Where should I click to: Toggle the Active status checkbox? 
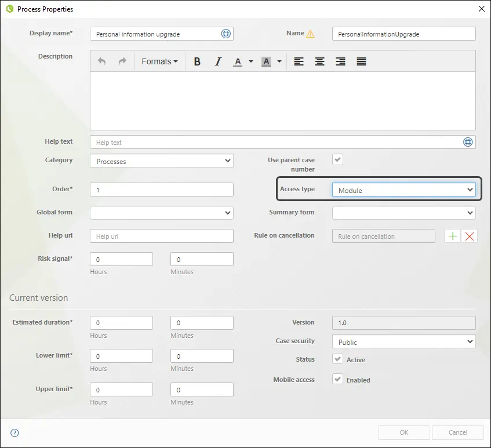coord(337,359)
